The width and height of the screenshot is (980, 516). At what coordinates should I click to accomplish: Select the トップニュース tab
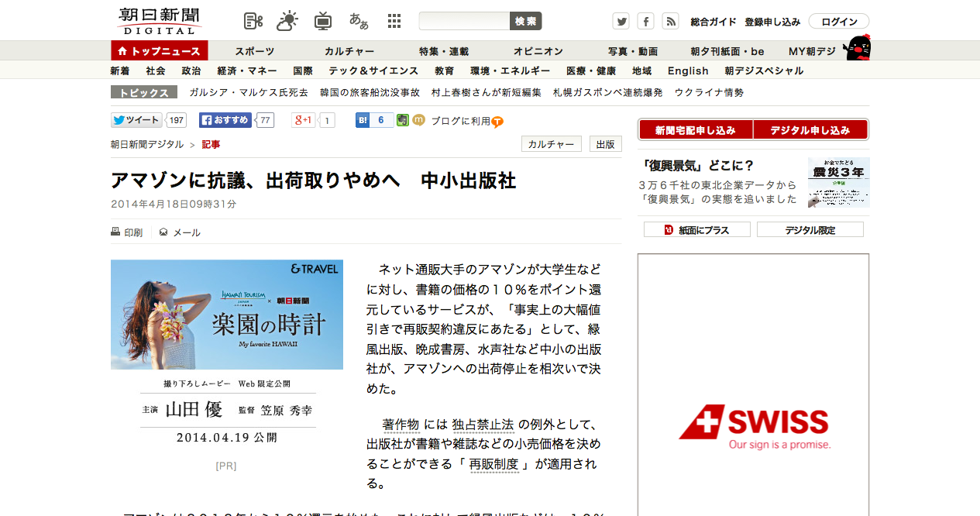click(160, 51)
